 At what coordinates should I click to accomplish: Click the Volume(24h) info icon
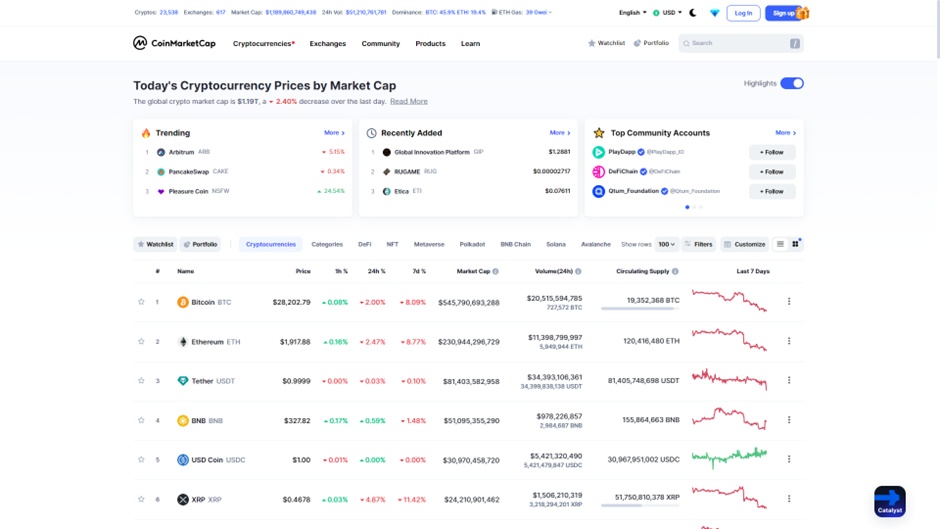[x=578, y=271]
